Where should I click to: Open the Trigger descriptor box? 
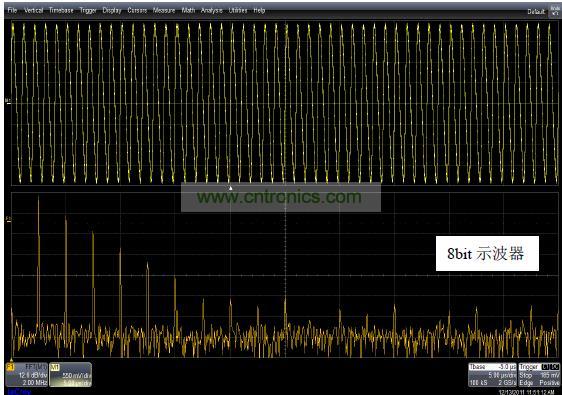[x=539, y=375]
